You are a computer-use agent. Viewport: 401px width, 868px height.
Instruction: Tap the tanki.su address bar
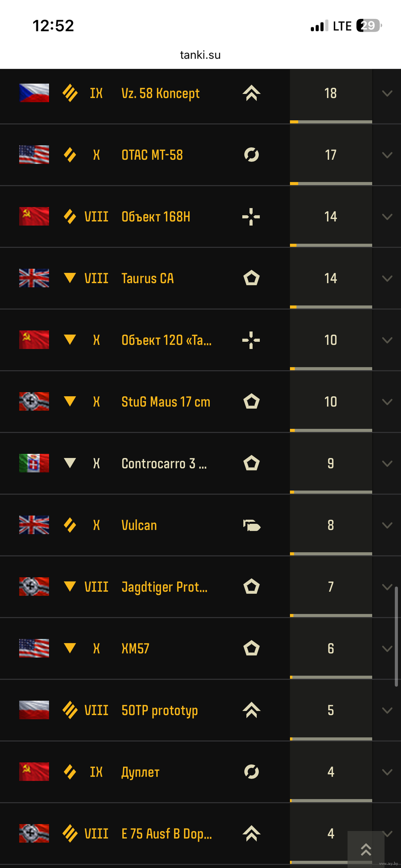click(200, 55)
